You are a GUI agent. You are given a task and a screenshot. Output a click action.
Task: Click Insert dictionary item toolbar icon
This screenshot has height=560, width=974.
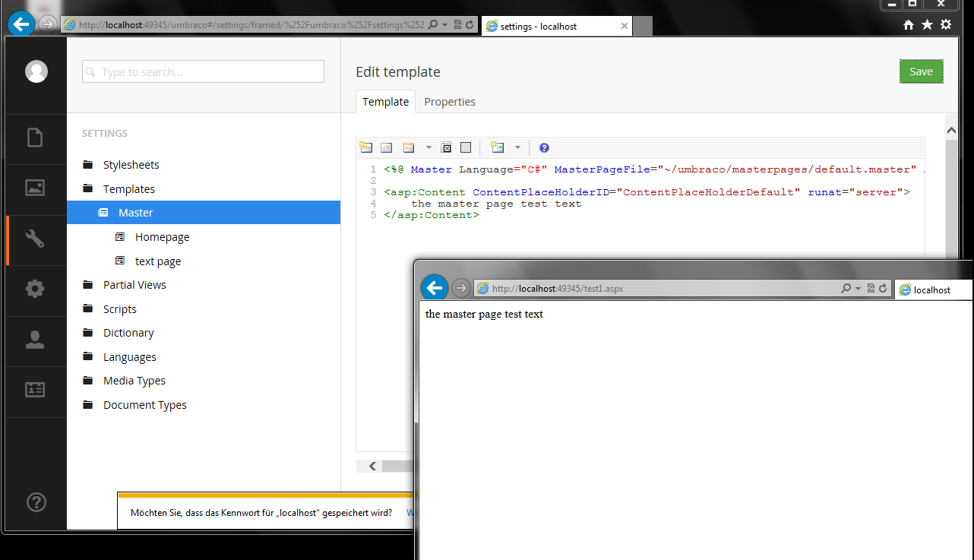(387, 147)
